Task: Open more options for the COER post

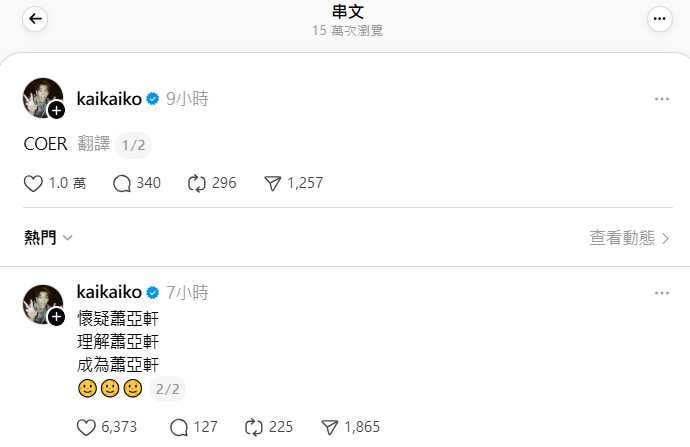Action: pyautogui.click(x=661, y=99)
